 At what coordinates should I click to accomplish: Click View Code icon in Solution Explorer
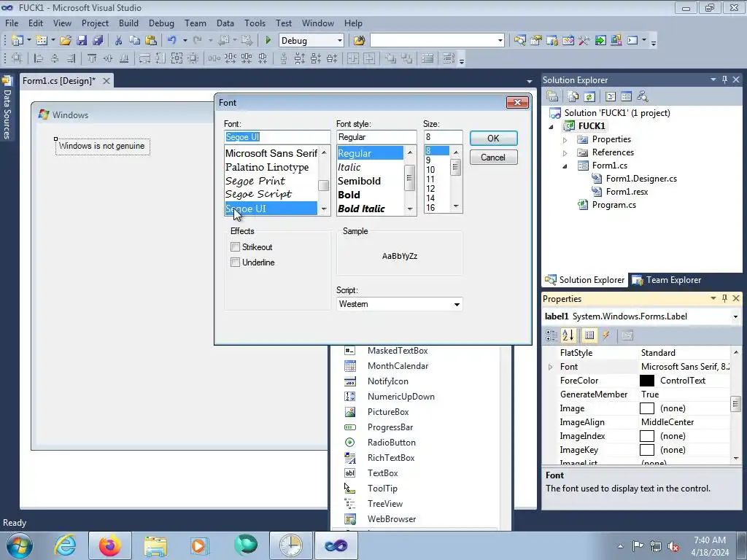[611, 97]
